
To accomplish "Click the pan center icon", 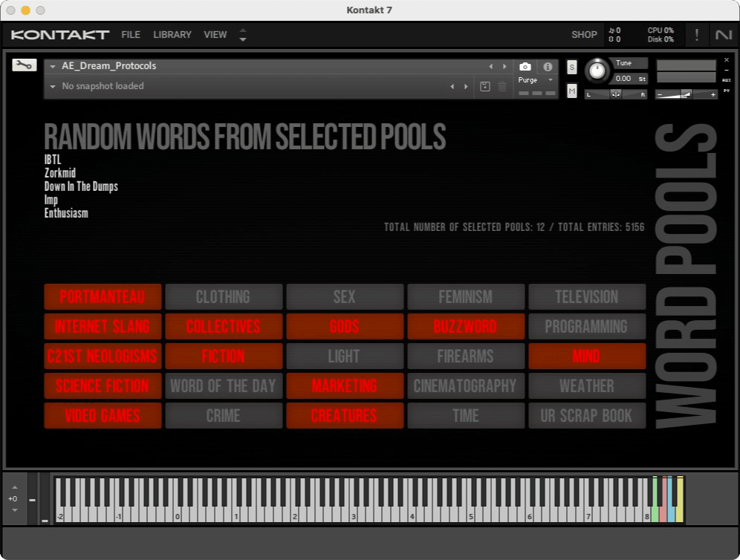I will click(x=616, y=94).
